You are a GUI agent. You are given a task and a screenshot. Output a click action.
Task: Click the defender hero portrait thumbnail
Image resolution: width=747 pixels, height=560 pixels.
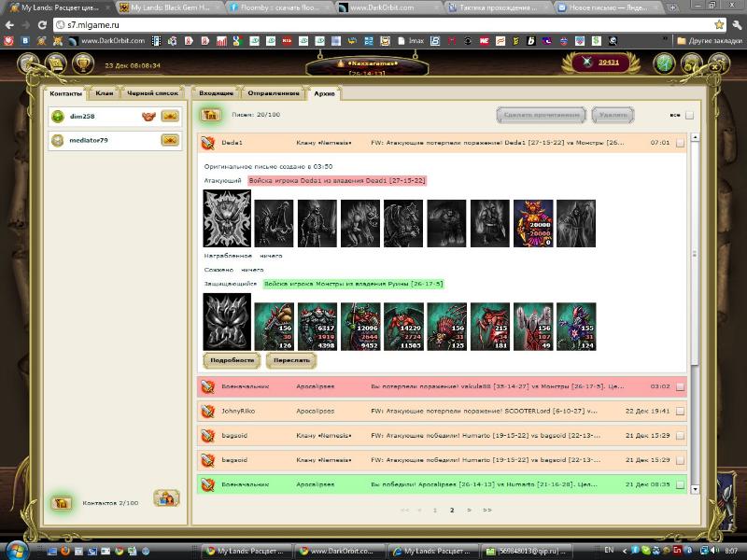[227, 322]
